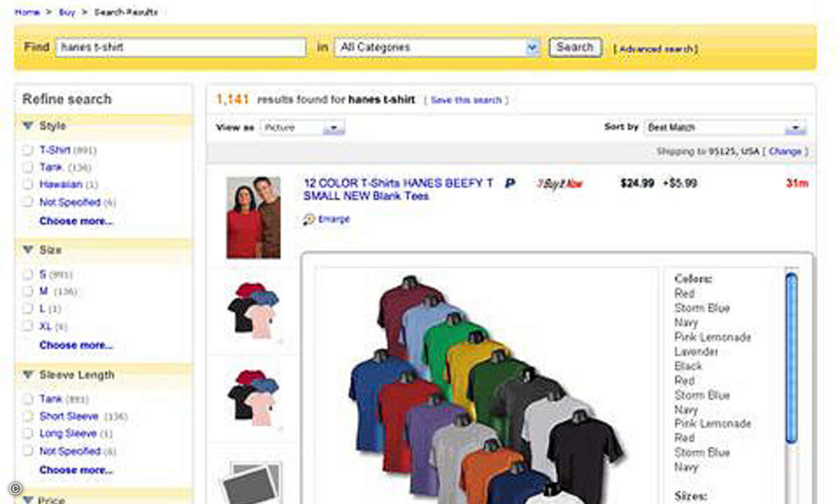Image resolution: width=840 pixels, height=504 pixels.
Task: Check the size S checkbox
Action: 28,274
